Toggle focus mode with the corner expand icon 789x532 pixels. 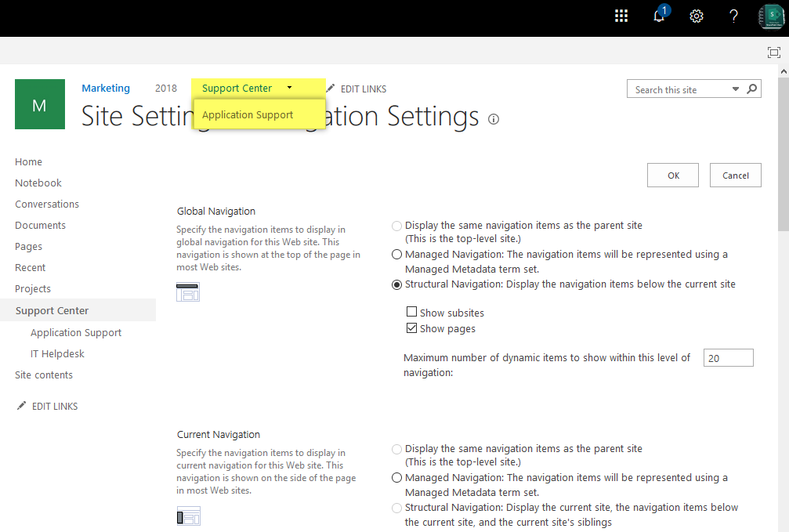[x=774, y=52]
